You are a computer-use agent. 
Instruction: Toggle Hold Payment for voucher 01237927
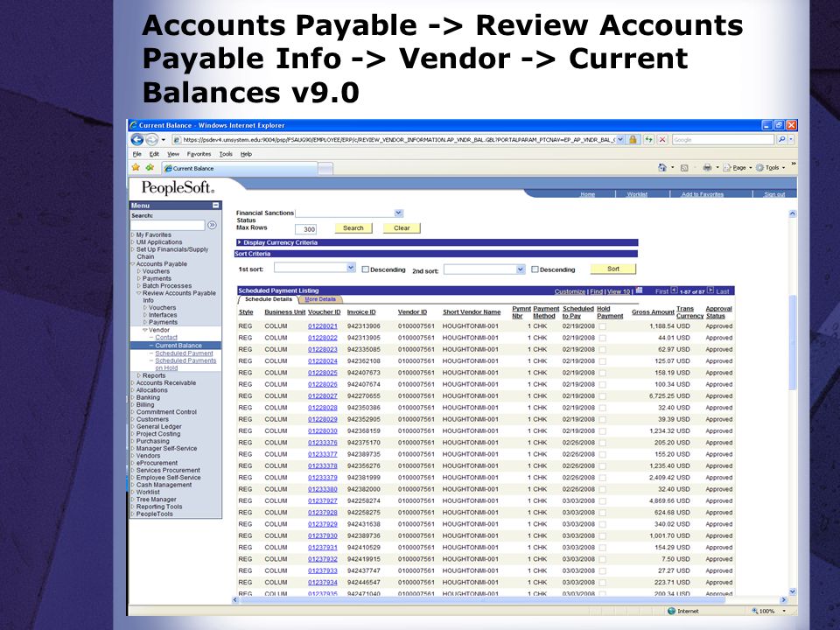(x=603, y=500)
